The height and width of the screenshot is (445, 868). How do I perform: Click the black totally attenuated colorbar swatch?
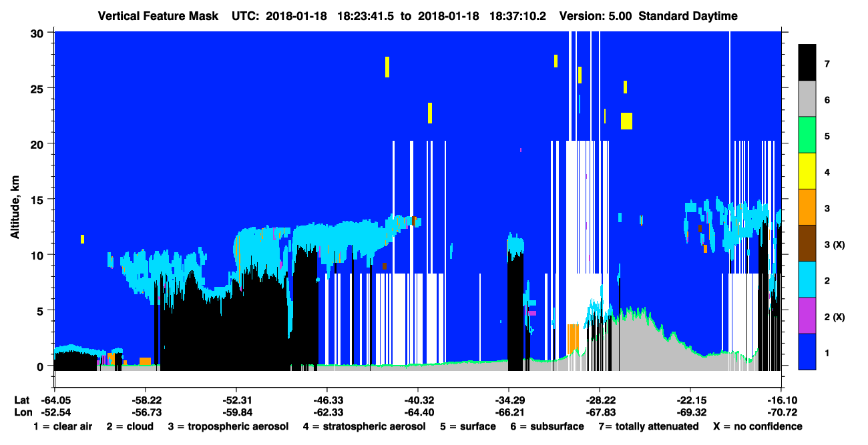[x=807, y=63]
